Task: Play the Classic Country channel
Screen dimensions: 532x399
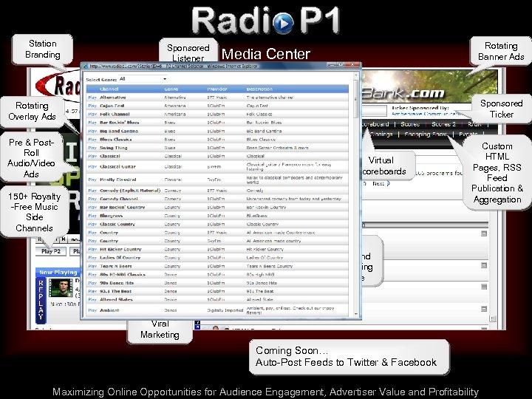Action: click(x=92, y=225)
